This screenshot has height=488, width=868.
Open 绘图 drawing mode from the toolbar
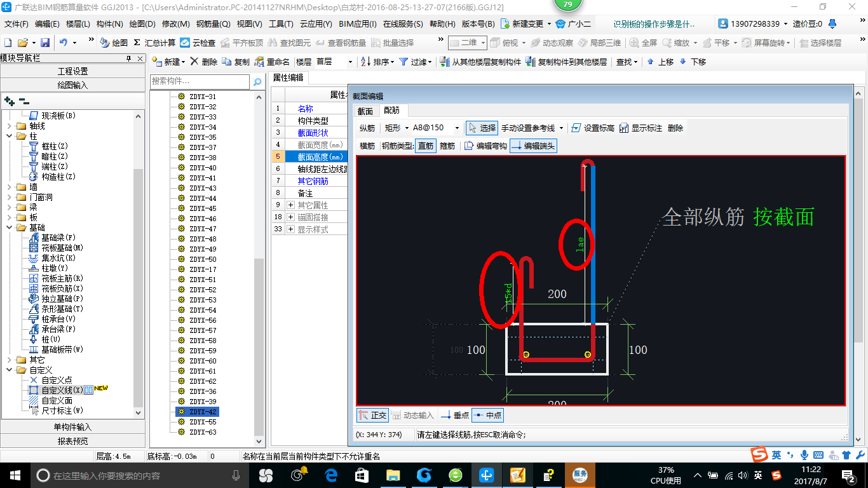click(114, 43)
